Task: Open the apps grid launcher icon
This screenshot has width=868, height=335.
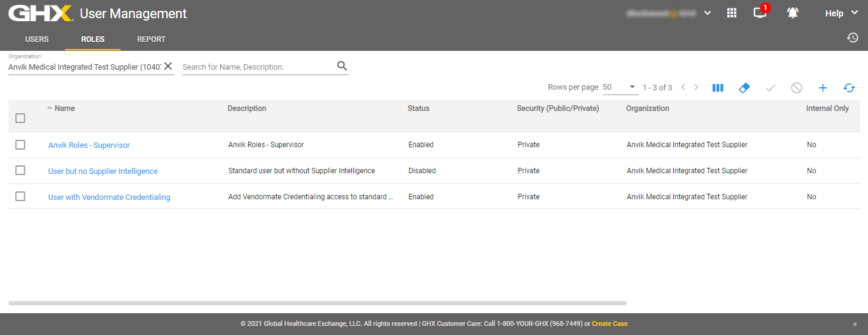Action: click(x=732, y=13)
